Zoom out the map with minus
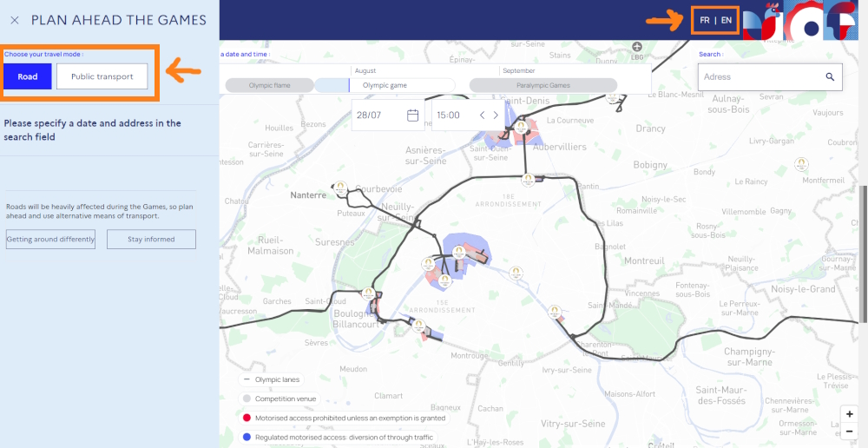The image size is (868, 448). click(849, 431)
